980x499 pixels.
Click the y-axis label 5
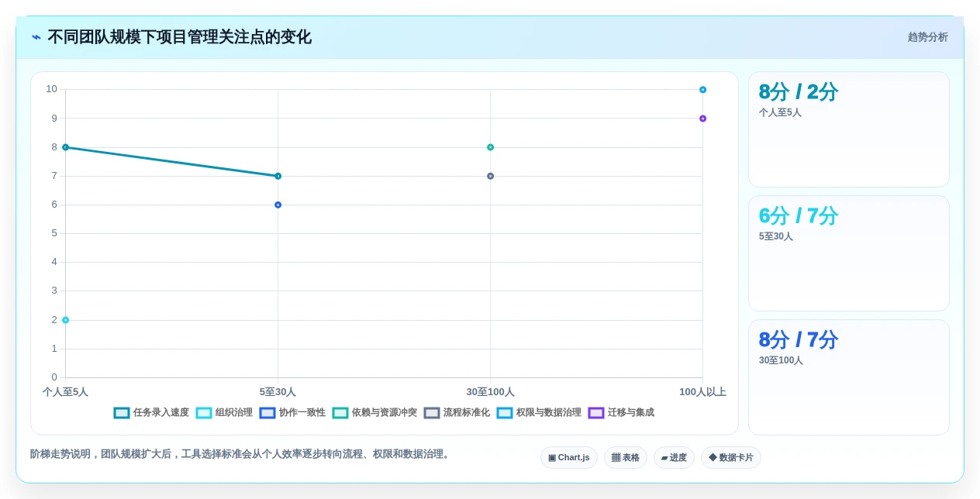coord(54,233)
